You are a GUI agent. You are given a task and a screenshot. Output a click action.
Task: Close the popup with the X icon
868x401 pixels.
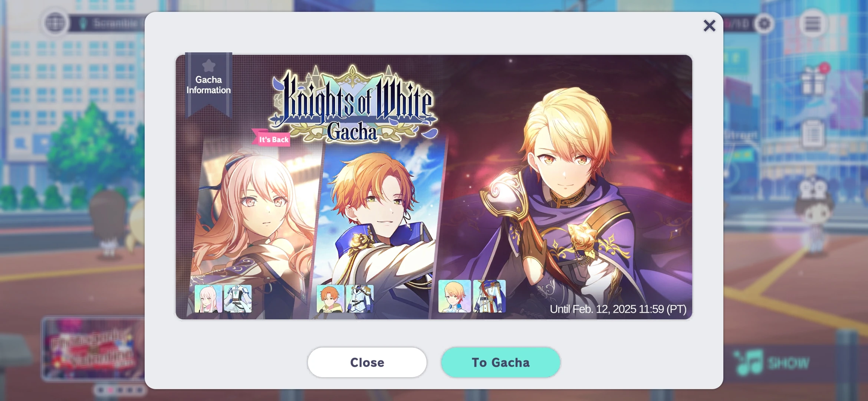(x=709, y=26)
